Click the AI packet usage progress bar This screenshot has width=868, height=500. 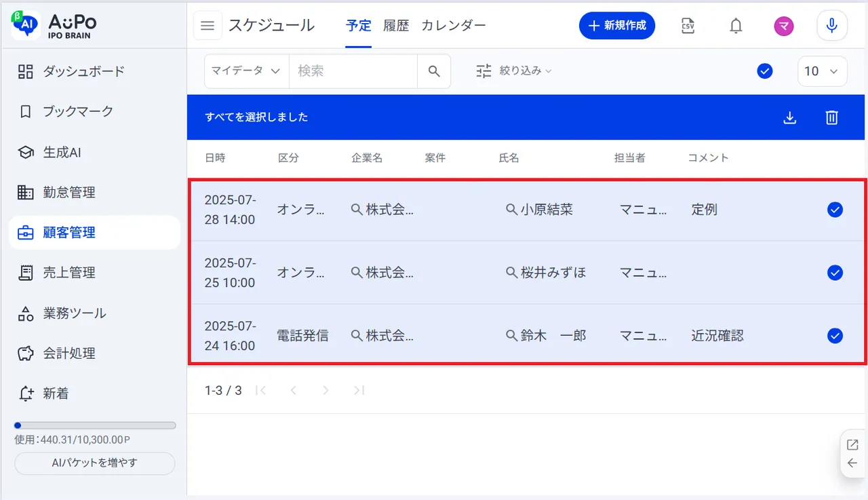click(95, 425)
